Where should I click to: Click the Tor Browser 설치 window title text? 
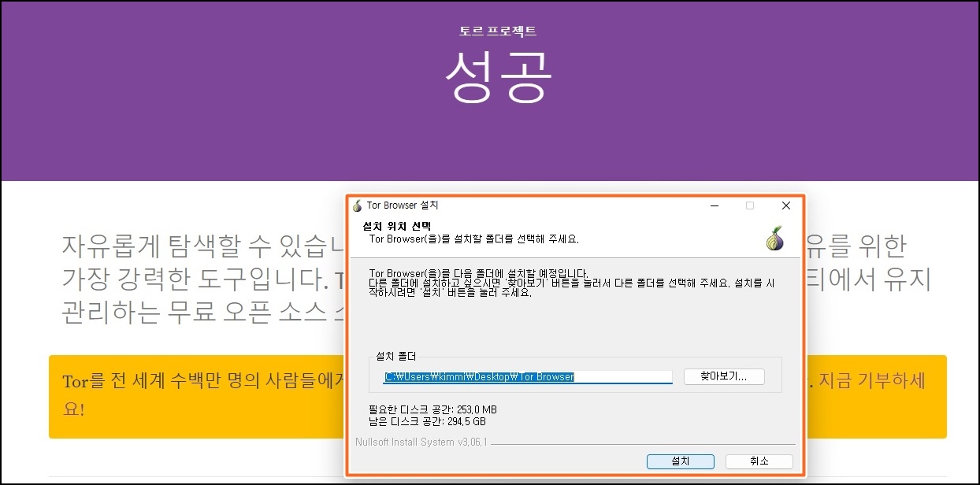click(402, 205)
